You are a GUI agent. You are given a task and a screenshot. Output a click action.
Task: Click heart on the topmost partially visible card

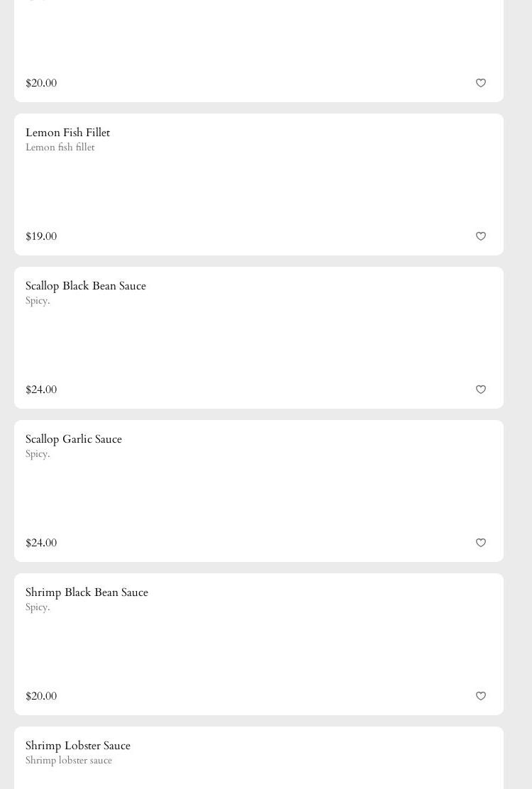click(481, 83)
